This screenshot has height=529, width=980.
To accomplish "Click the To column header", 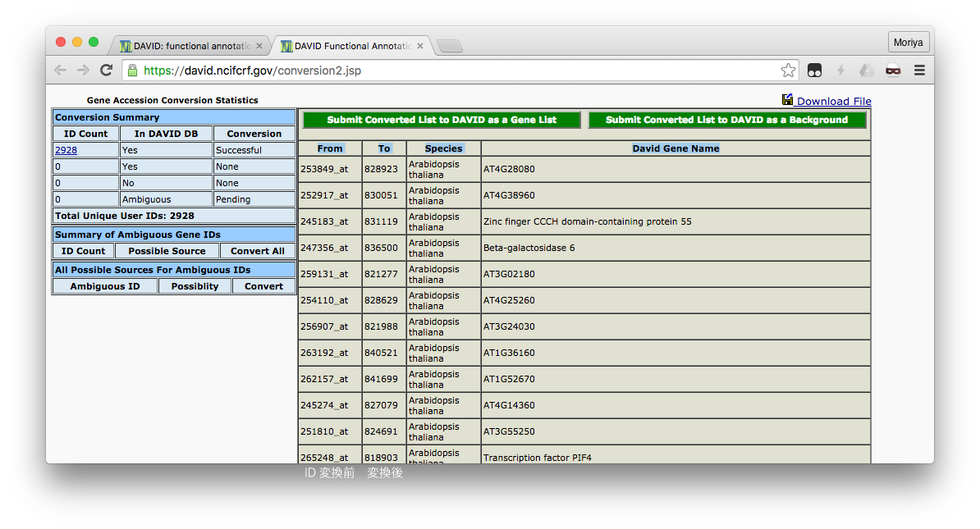I will click(x=384, y=148).
